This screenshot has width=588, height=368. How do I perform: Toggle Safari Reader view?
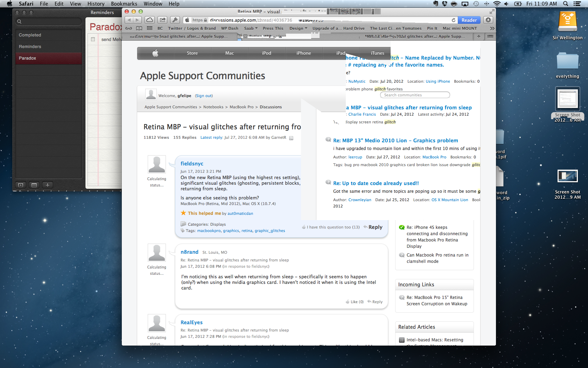click(x=469, y=20)
